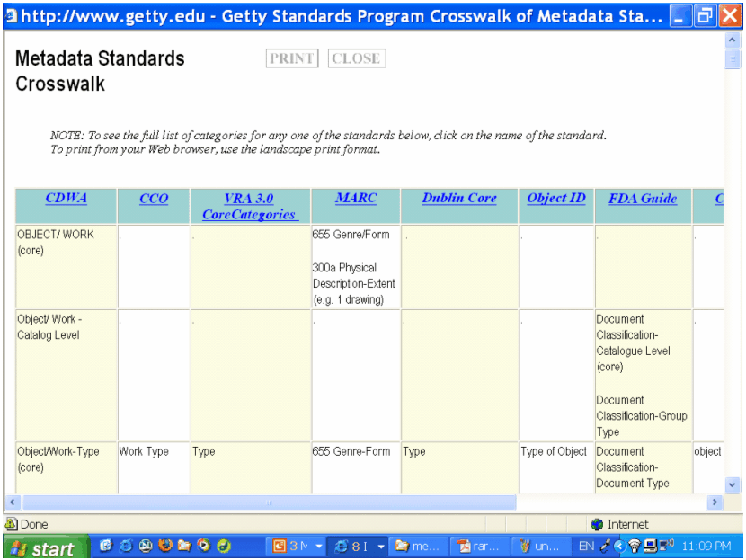
Task: Select 'Object/ Work - Catalog Level' cell
Action: (x=67, y=376)
